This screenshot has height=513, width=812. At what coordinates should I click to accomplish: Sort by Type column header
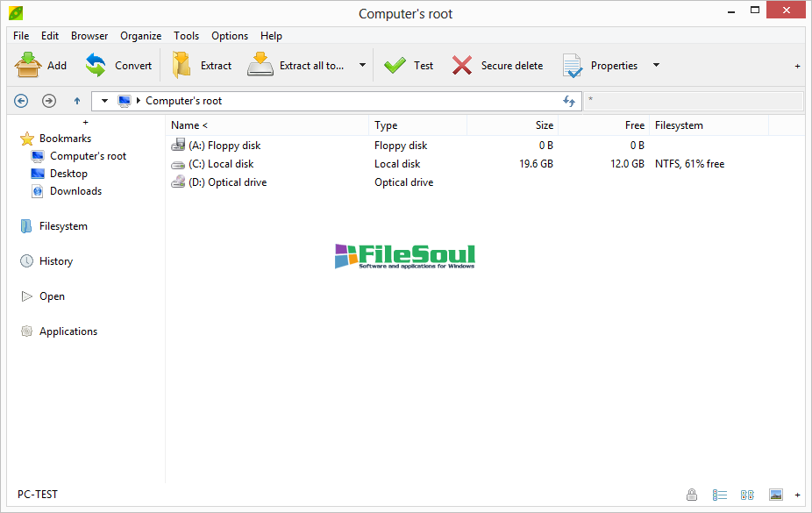[418, 125]
